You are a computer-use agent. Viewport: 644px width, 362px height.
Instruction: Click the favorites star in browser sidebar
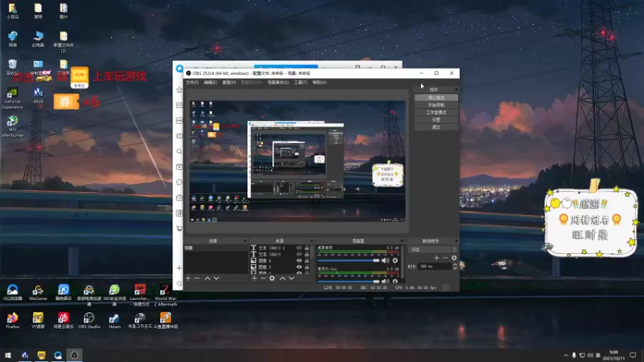click(179, 90)
